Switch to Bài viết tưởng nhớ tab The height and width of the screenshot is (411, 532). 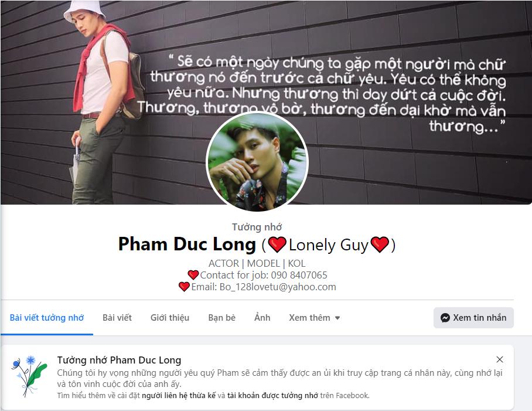pos(46,318)
